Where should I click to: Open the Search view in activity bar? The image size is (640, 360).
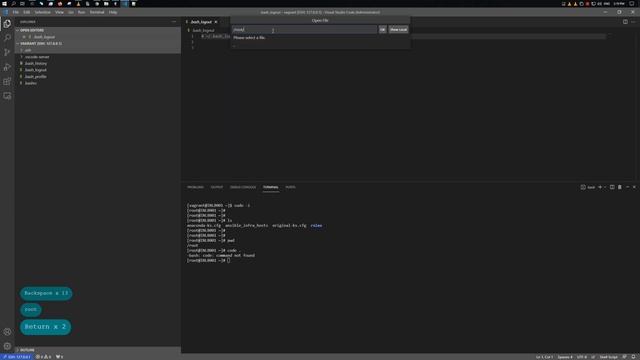7,38
